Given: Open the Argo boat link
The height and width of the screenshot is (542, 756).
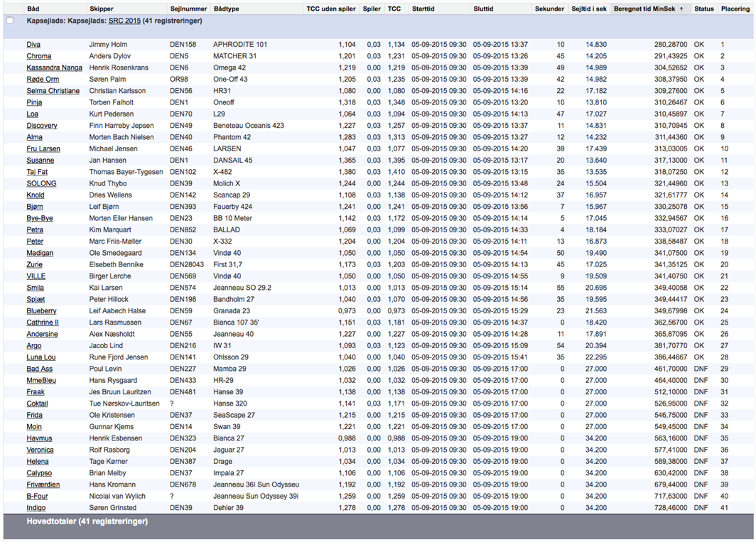Looking at the screenshot, I should click(x=34, y=345).
